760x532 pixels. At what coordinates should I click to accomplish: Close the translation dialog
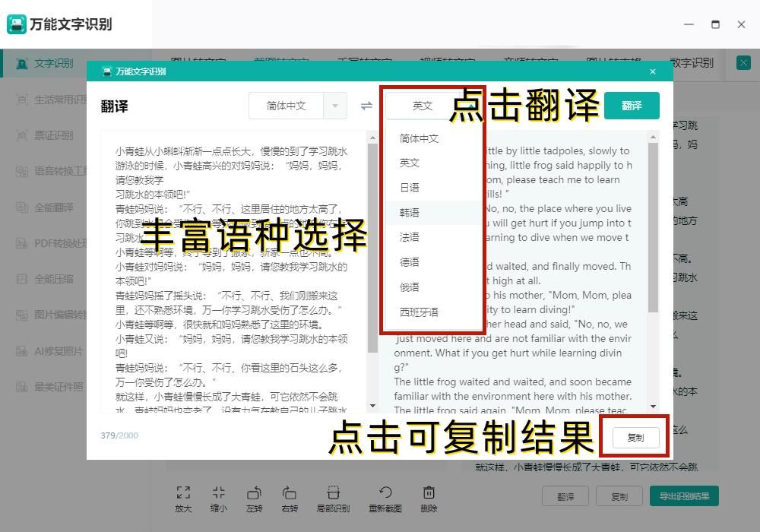[652, 71]
